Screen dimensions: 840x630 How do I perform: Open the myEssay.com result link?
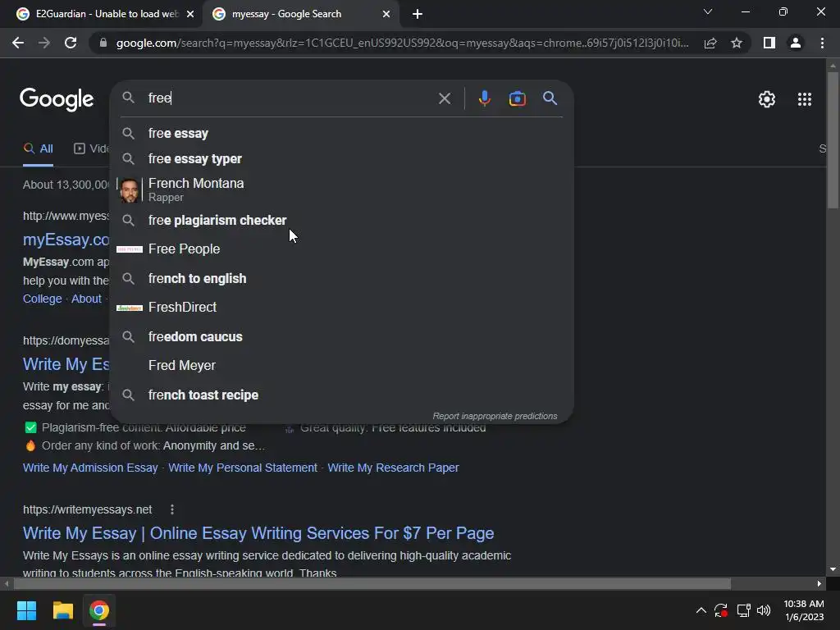(66, 240)
